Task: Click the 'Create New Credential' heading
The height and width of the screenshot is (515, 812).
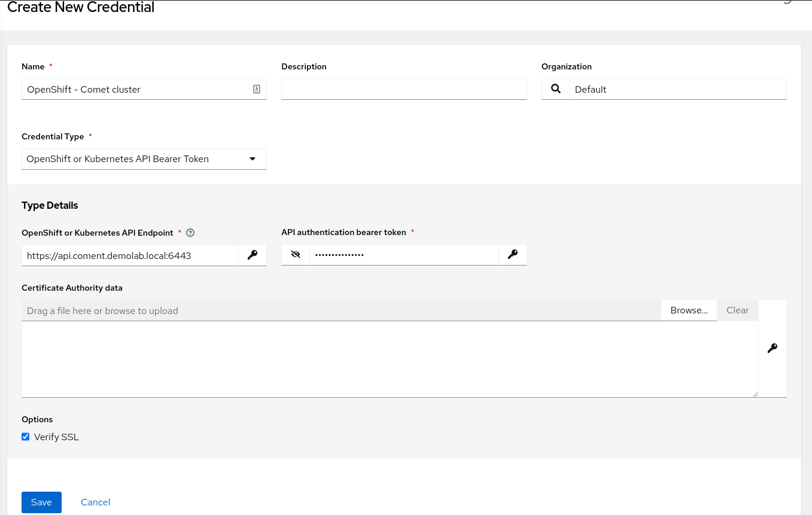Action: pos(81,8)
